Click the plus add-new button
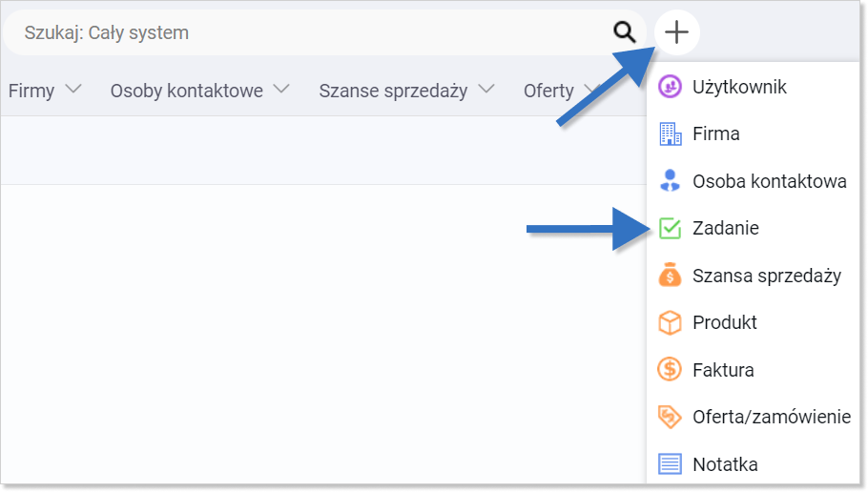This screenshot has height=492, width=868. [676, 32]
